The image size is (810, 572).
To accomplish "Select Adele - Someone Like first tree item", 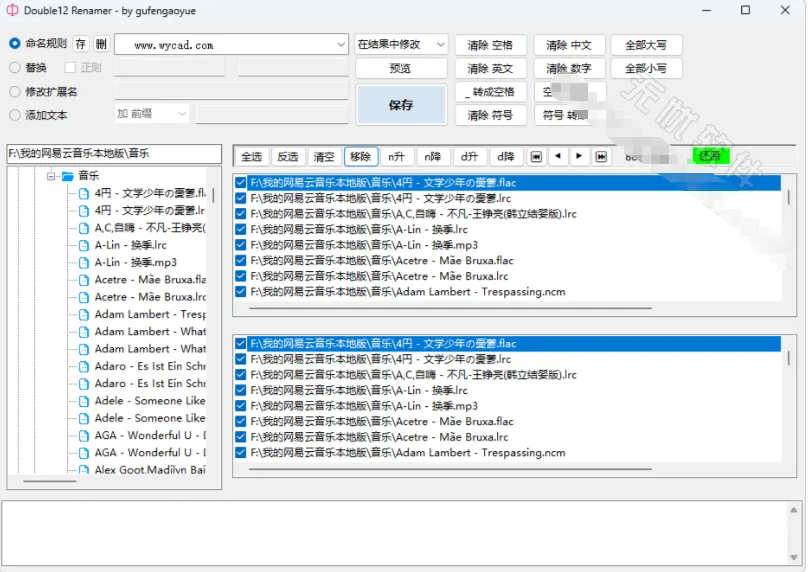I will 150,401.
